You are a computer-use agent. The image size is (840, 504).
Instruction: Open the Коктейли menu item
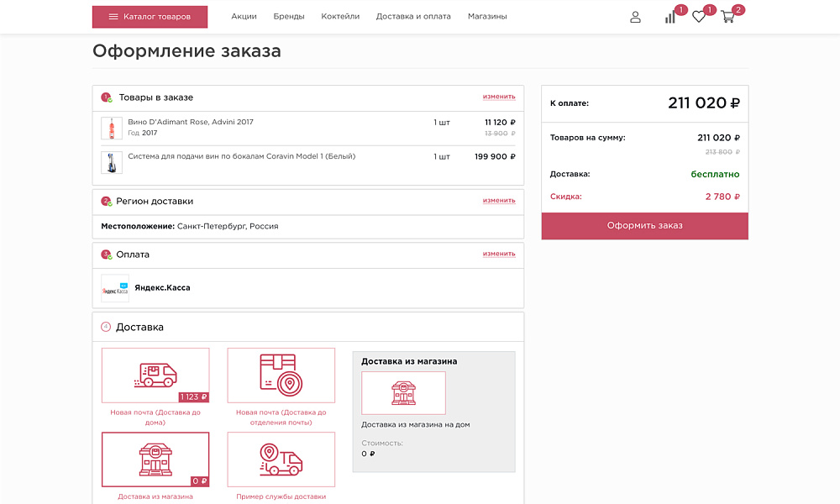(x=340, y=15)
